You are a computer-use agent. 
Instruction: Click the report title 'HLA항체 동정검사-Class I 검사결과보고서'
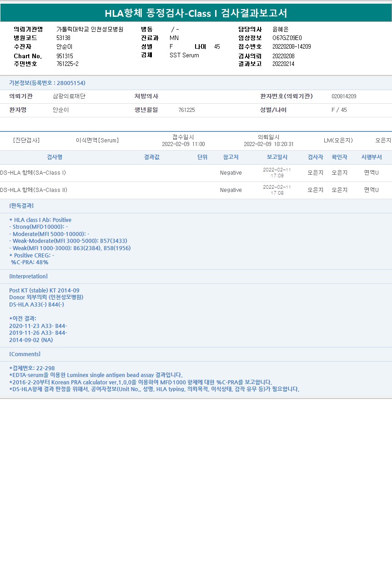click(x=196, y=13)
